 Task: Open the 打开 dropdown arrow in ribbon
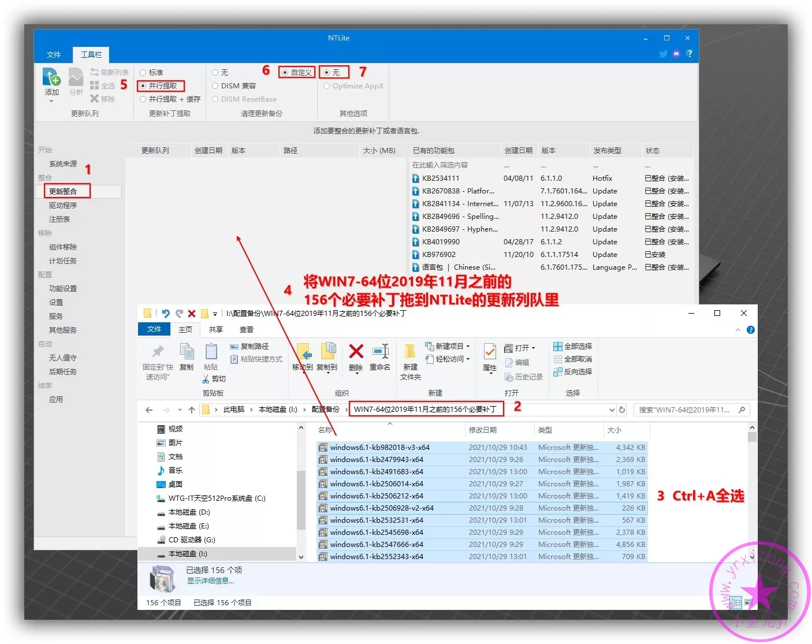click(x=533, y=348)
